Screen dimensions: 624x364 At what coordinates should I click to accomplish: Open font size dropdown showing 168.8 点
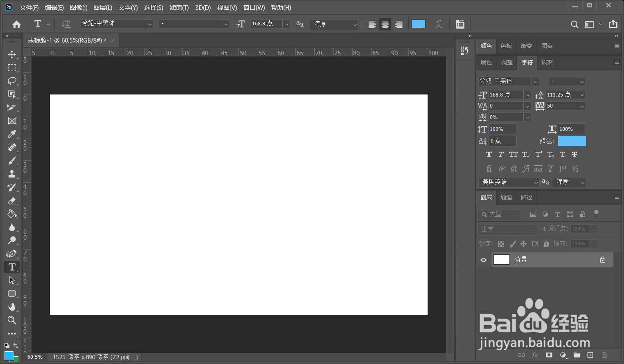(x=286, y=24)
